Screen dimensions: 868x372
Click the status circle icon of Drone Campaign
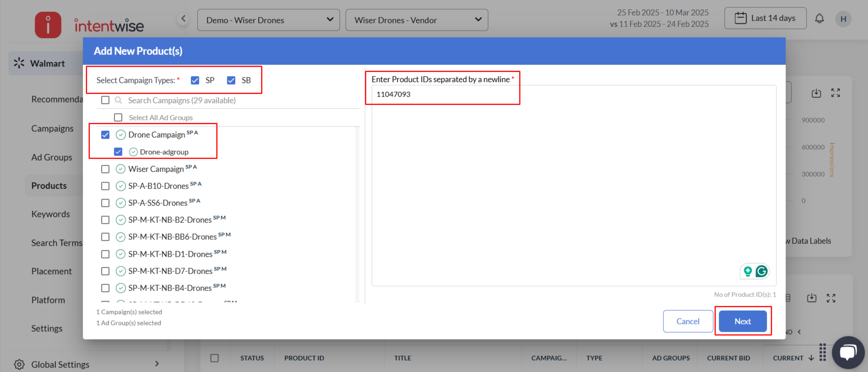(x=121, y=135)
